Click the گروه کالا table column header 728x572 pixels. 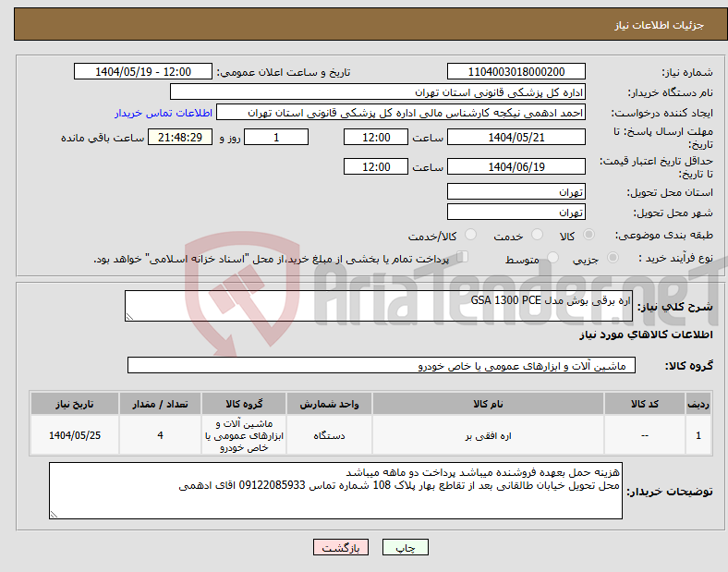(244, 404)
